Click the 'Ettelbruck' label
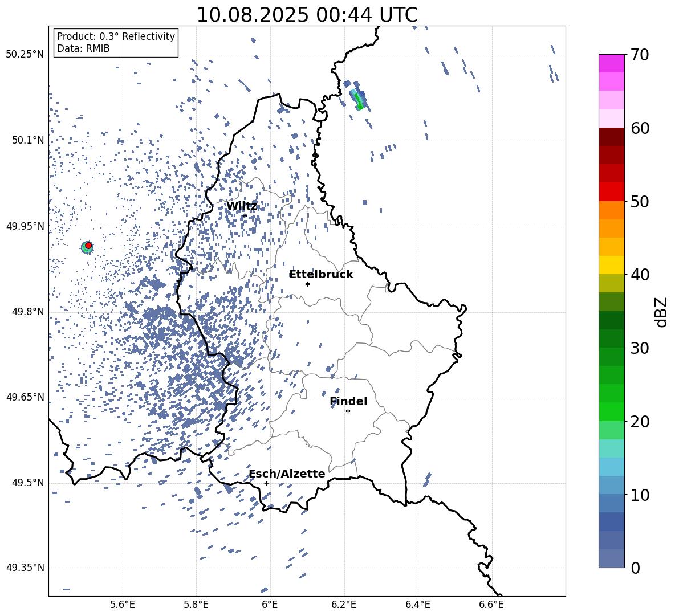This screenshot has height=616, width=675. click(321, 275)
